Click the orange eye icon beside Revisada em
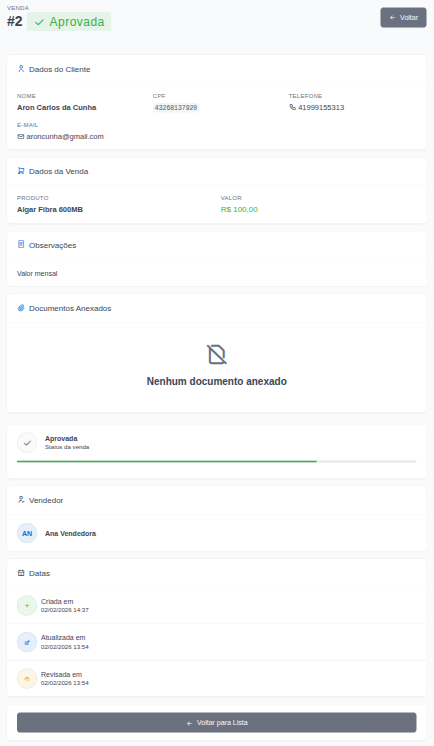Image resolution: width=434 pixels, height=746 pixels. tap(27, 679)
